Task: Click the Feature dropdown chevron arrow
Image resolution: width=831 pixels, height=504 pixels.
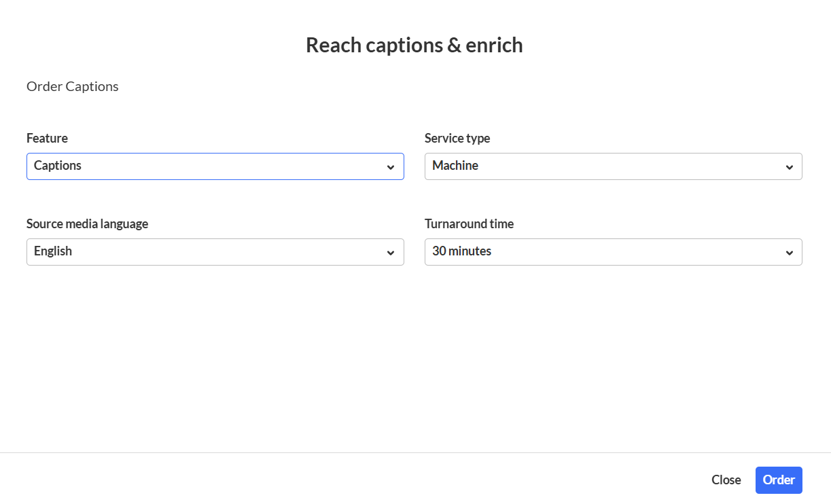Action: (x=391, y=167)
